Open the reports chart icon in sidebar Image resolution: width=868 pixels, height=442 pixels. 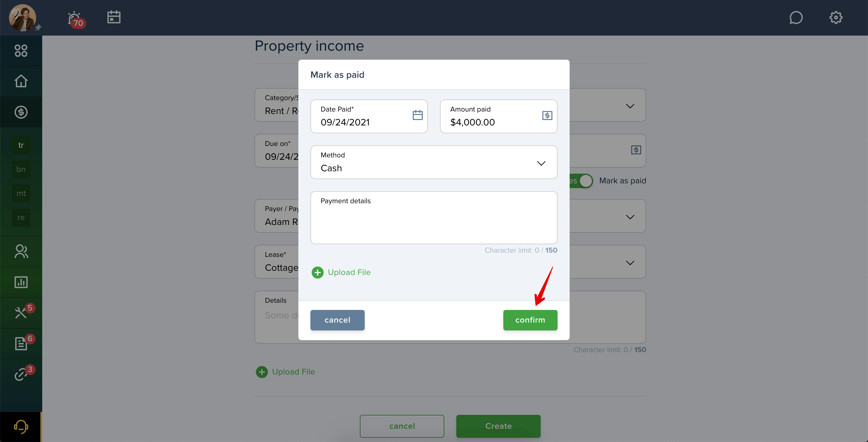click(x=21, y=282)
